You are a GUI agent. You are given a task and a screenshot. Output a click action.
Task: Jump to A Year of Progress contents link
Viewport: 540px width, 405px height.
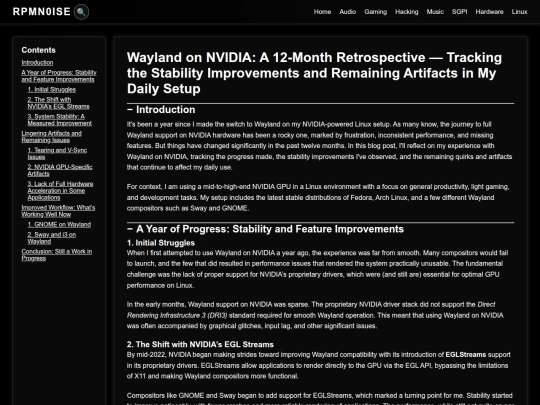pyautogui.click(x=59, y=76)
